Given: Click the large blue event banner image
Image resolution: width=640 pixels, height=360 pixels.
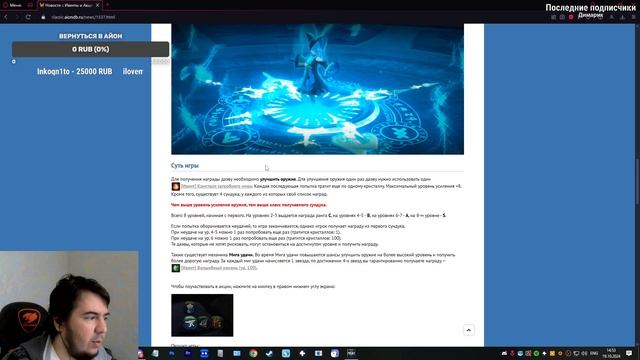Looking at the screenshot, I should (x=317, y=89).
